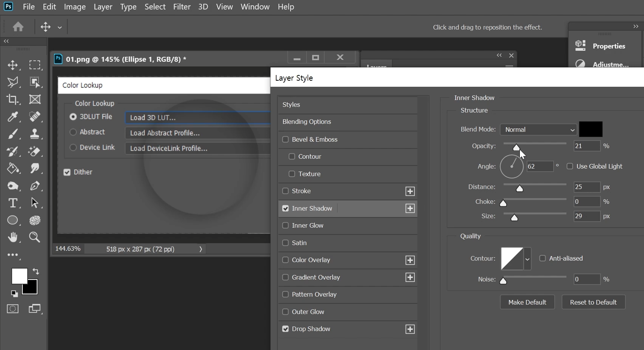Reset to default foreground and background colors
The image size is (644, 350).
click(x=14, y=294)
